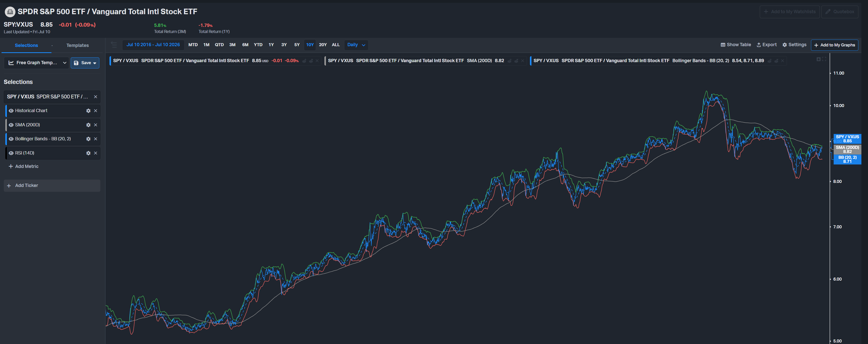868x344 pixels.
Task: Close the SPY / VXUS price legend chip
Action: click(317, 61)
